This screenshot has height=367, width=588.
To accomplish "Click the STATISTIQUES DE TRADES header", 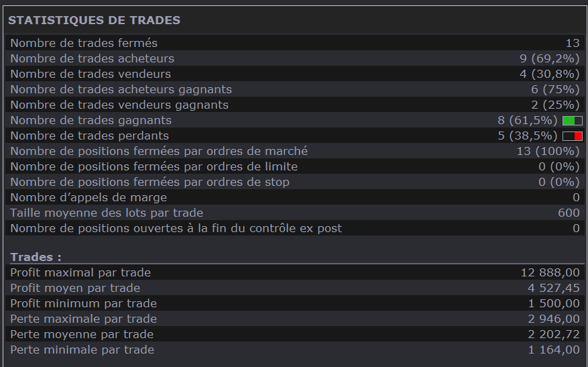I will (x=94, y=20).
